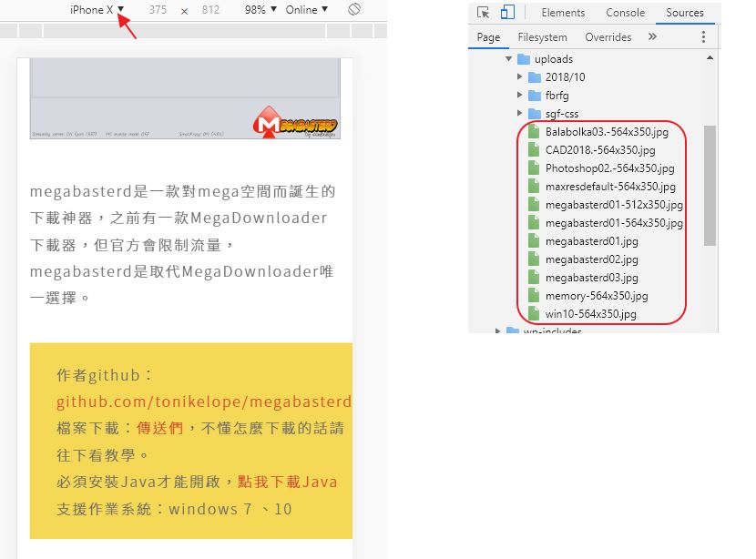756x559 pixels.
Task: Click the device width 375 field
Action: (158, 10)
